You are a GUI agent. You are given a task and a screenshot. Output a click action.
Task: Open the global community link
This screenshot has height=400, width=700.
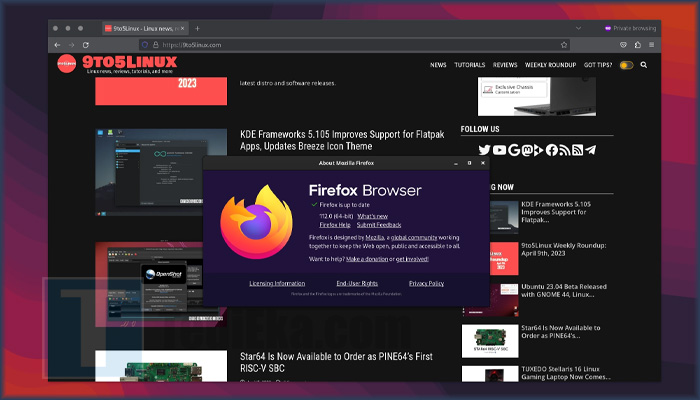pos(414,238)
